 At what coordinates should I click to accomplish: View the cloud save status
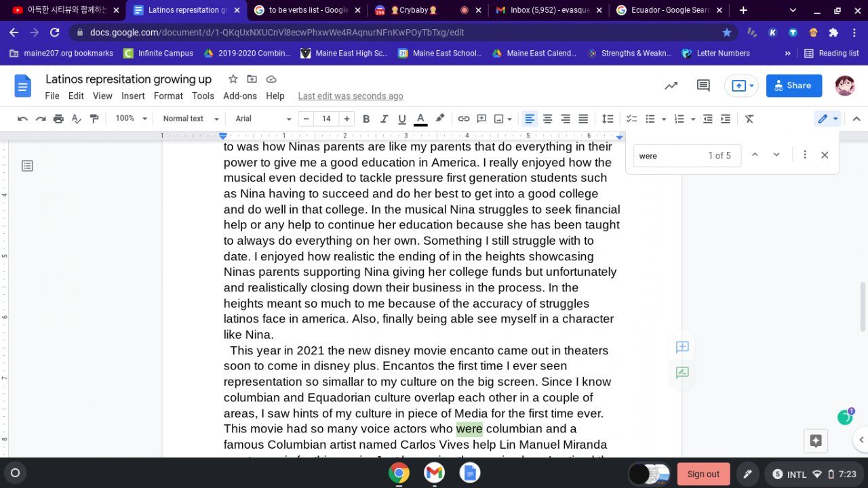click(x=271, y=79)
